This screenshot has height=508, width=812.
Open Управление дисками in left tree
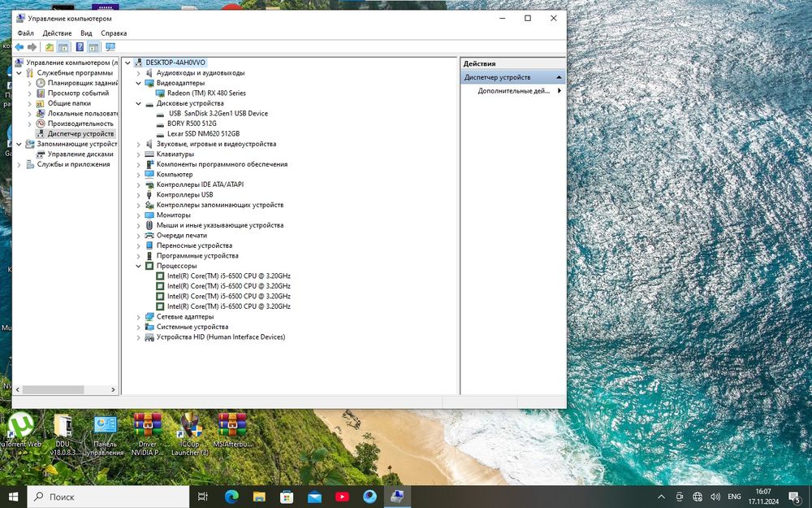[x=80, y=154]
